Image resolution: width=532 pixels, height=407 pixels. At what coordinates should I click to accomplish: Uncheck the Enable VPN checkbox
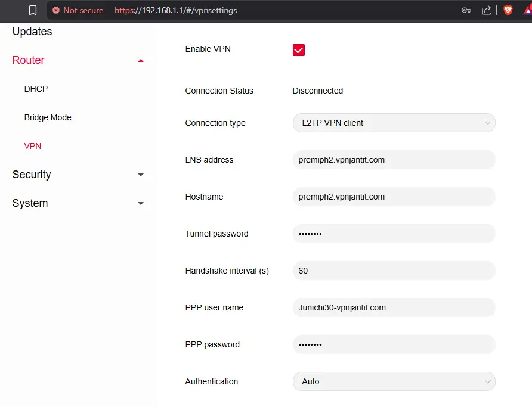pos(299,50)
